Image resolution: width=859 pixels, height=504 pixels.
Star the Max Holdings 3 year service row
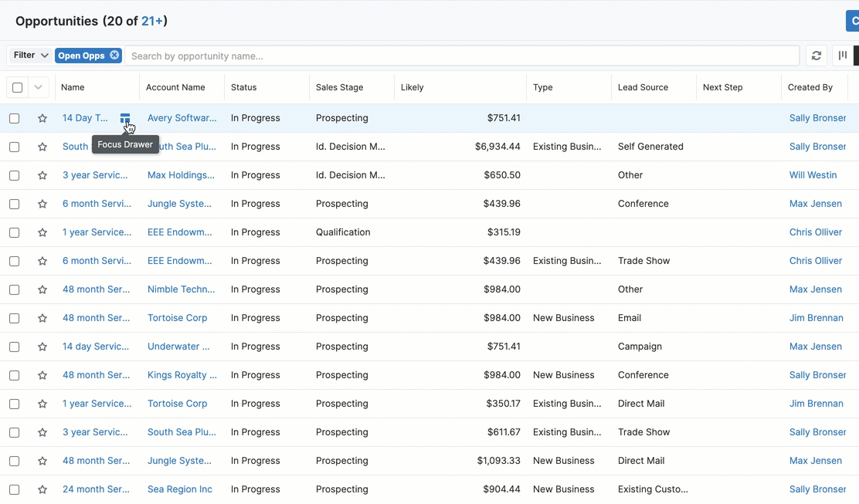coord(42,175)
